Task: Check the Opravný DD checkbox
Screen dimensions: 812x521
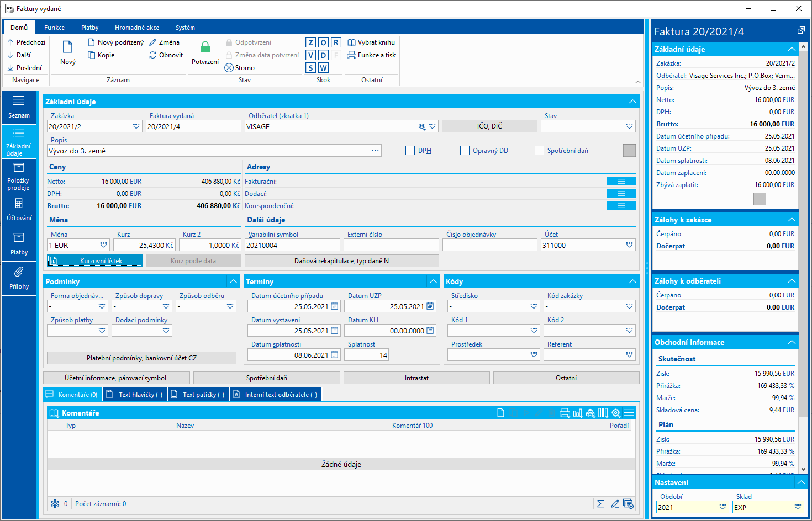Action: [x=465, y=151]
